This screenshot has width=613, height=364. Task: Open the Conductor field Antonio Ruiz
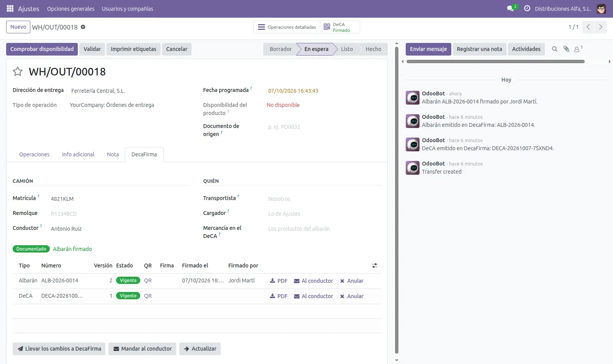pos(120,229)
